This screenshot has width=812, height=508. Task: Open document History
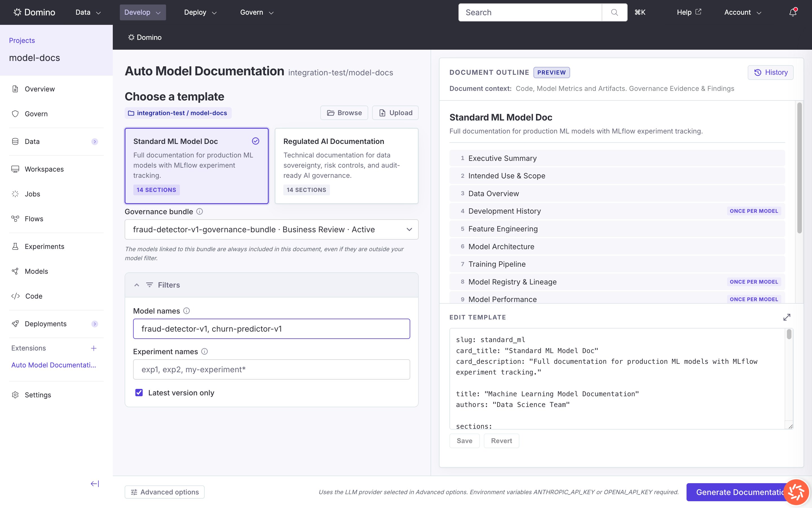click(770, 72)
